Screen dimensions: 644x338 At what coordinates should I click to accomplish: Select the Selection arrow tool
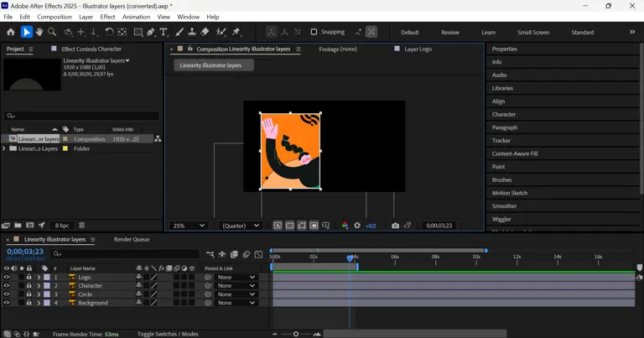click(27, 32)
